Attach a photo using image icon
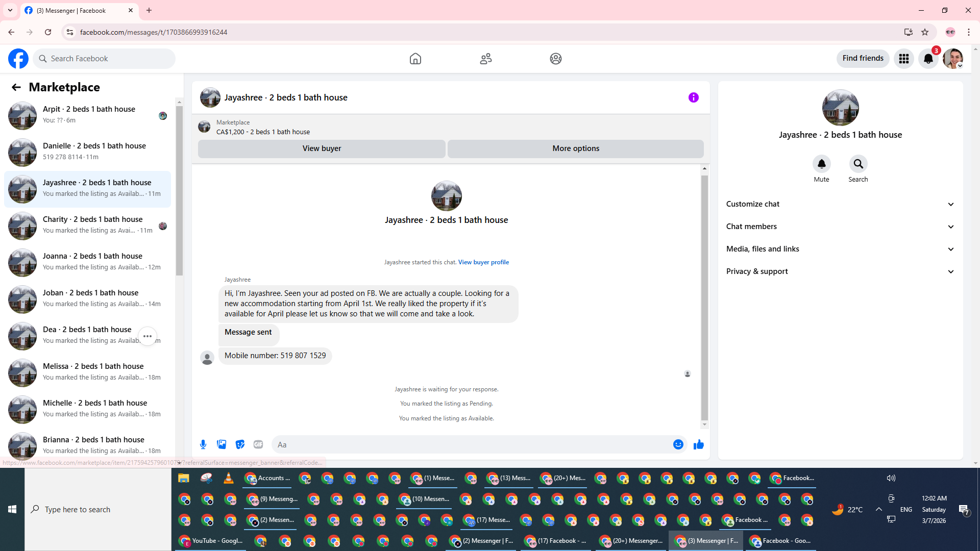 (x=222, y=444)
